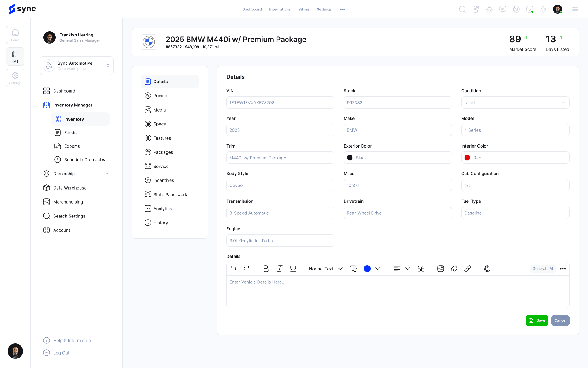Open the activity chart icon in header

(530, 9)
